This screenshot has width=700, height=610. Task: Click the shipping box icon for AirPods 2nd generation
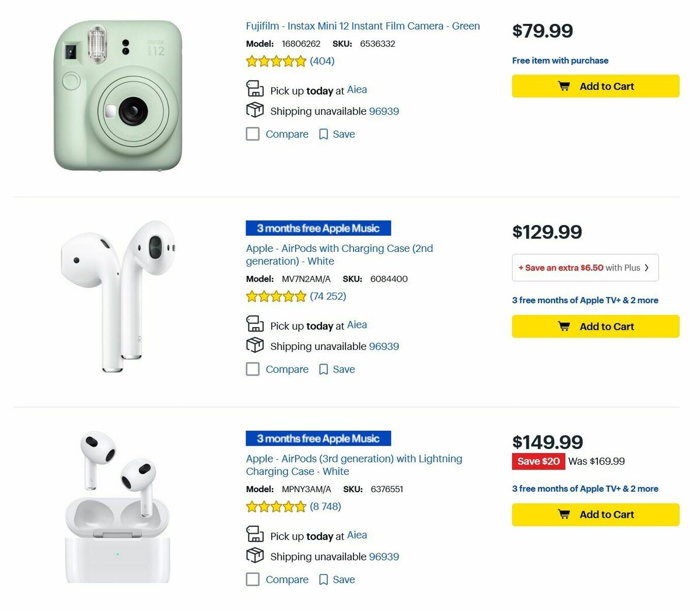tap(255, 345)
